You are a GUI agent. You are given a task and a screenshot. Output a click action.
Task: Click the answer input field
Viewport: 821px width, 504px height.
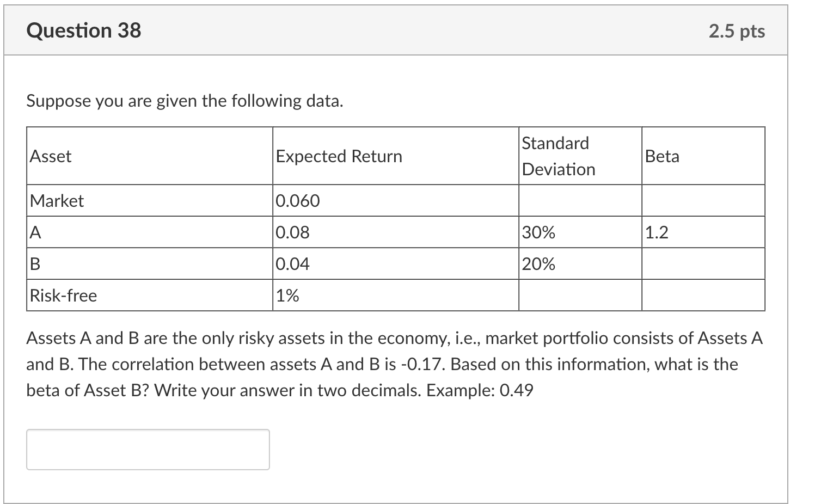148,449
